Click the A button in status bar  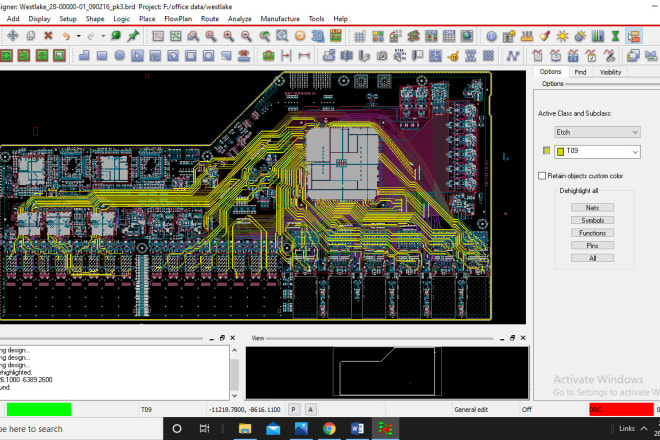tap(311, 409)
